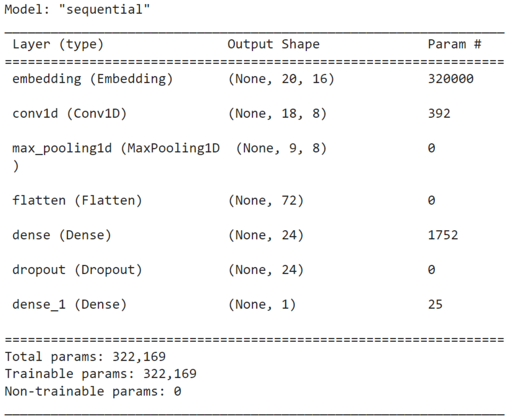Image resolution: width=510 pixels, height=420 pixels.
Task: Select the flatten (Flatten) layer name
Action: tap(77, 201)
